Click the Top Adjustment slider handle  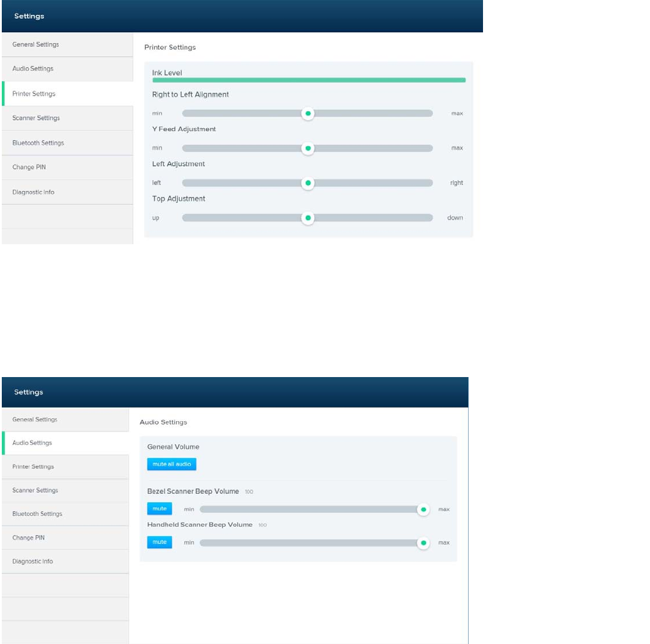[x=308, y=218]
